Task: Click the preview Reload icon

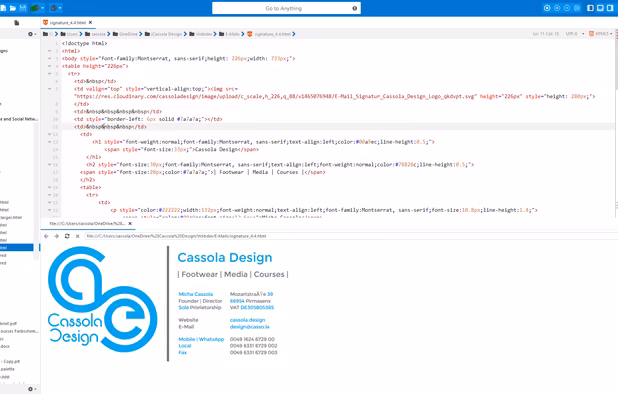Action: click(x=67, y=236)
